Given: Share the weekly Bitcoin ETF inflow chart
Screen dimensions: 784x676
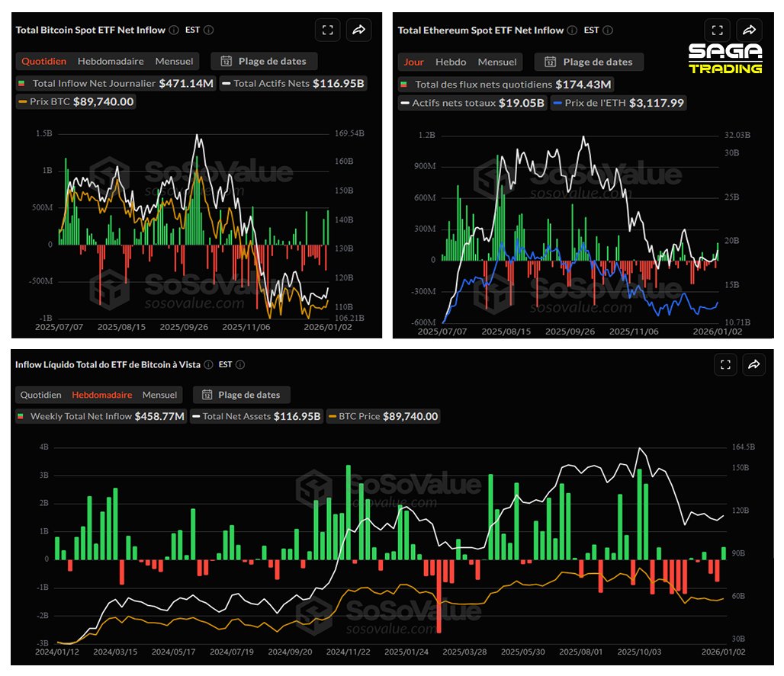Looking at the screenshot, I should pyautogui.click(x=754, y=364).
